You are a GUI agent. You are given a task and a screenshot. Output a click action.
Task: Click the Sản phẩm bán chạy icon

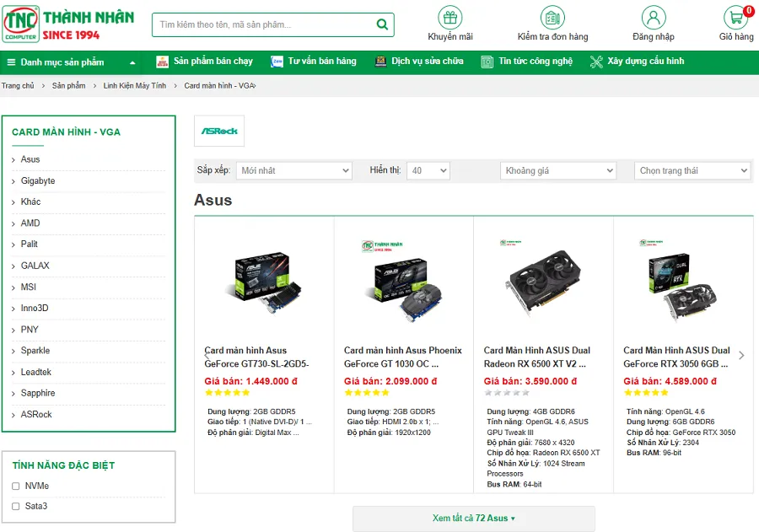pos(162,62)
